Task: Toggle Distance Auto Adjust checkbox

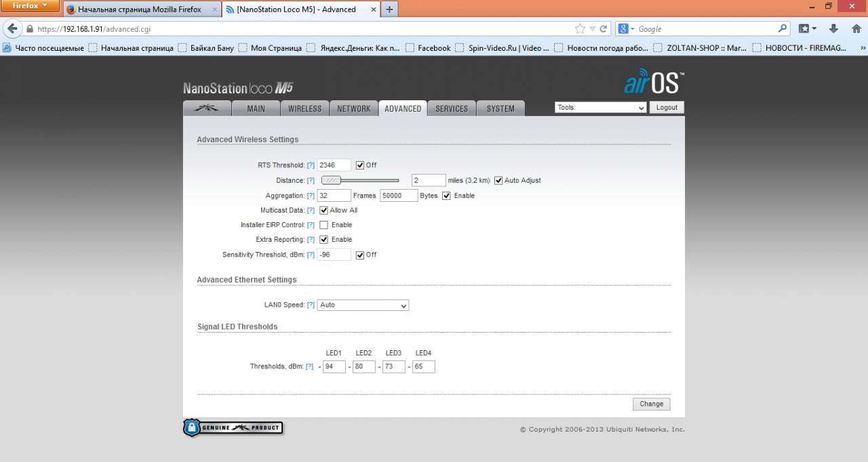Action: [x=498, y=180]
